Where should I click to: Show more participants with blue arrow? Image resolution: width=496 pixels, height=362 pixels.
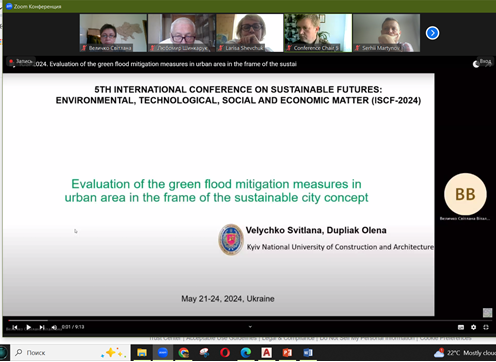(x=432, y=33)
